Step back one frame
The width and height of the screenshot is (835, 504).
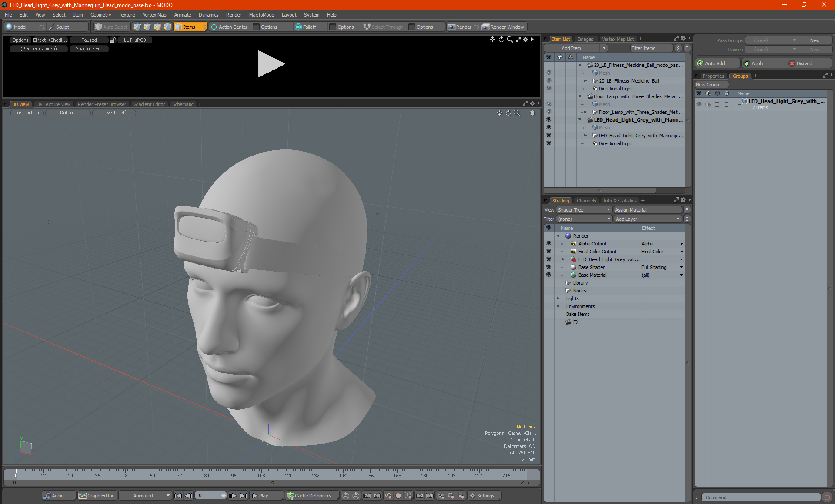click(188, 496)
